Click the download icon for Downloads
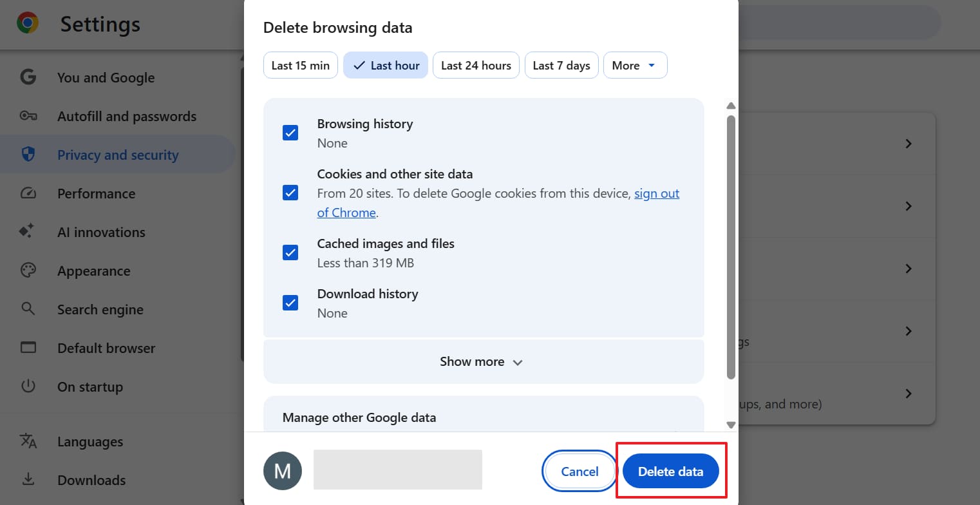 click(28, 480)
